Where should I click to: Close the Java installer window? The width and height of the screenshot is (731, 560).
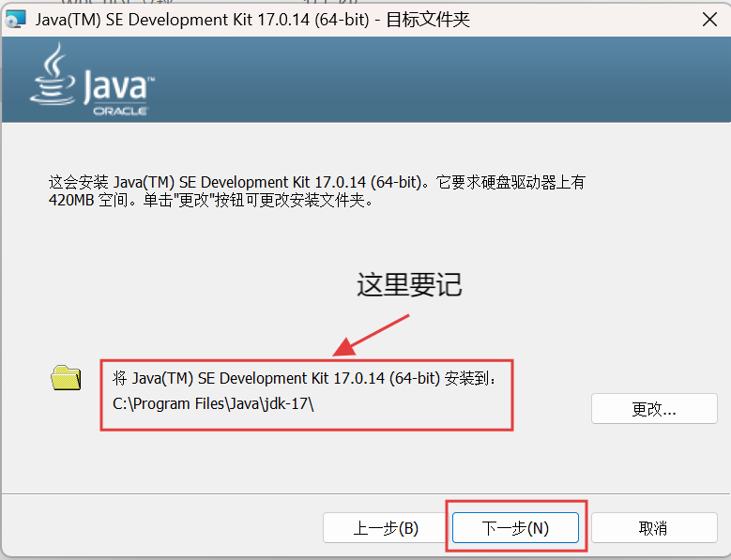(709, 20)
